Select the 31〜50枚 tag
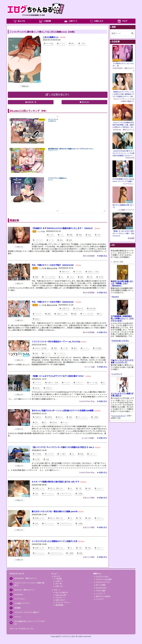This screenshot has width=142, height=644. pyautogui.click(x=48, y=43)
